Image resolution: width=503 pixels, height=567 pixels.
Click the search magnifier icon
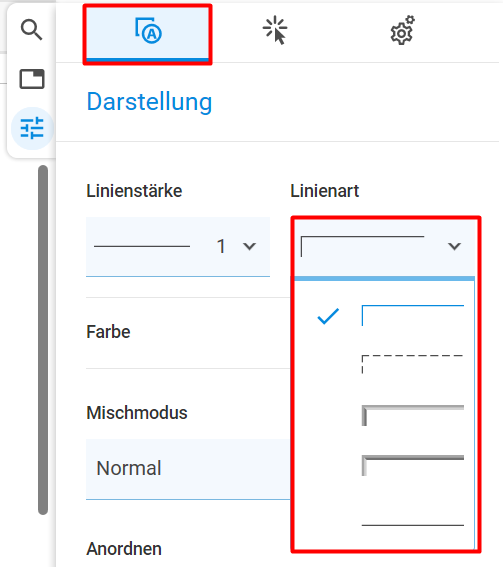[31, 30]
